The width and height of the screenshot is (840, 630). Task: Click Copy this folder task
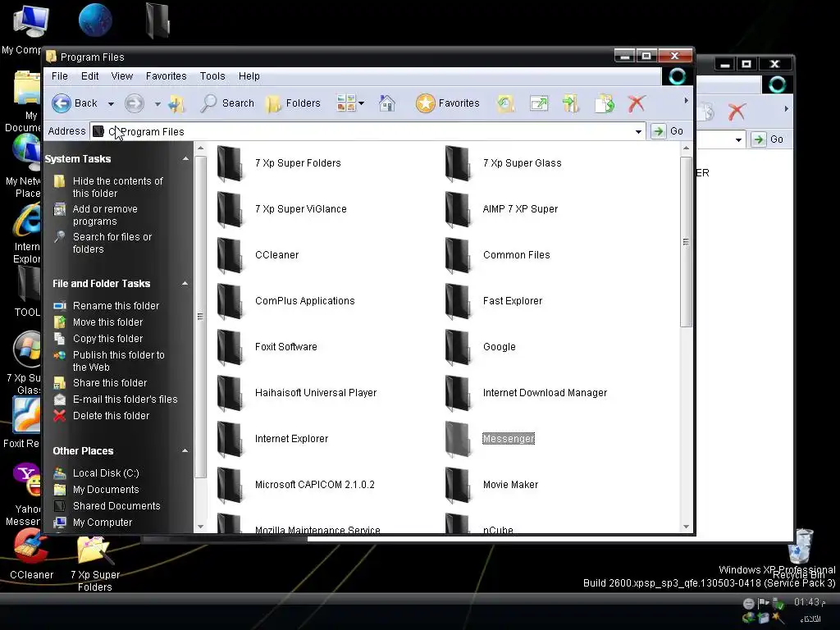pos(107,339)
